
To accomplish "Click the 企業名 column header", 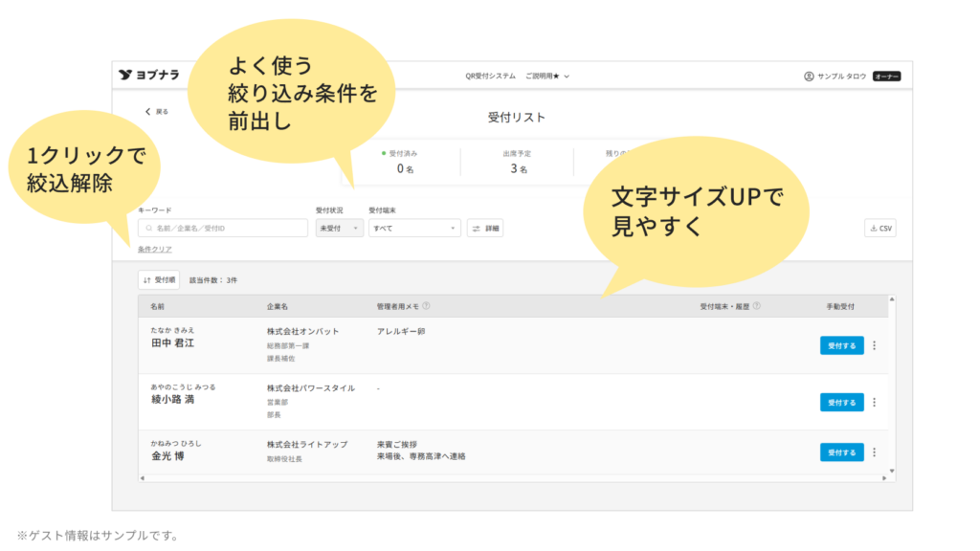I will [278, 307].
